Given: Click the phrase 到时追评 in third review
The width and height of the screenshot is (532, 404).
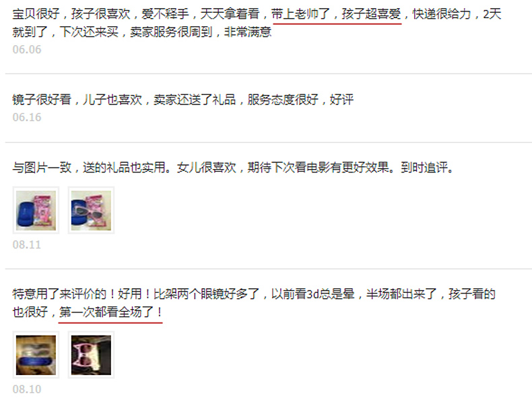Looking at the screenshot, I should 424,168.
